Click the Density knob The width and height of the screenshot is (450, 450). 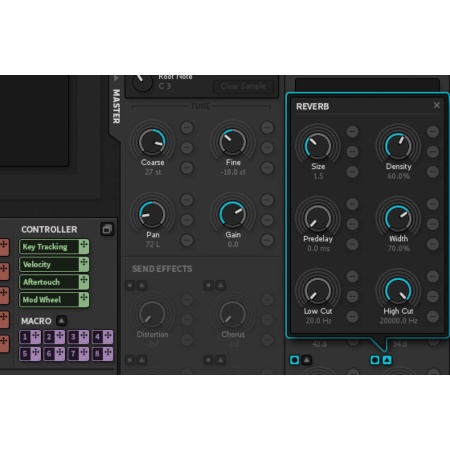pos(398,146)
